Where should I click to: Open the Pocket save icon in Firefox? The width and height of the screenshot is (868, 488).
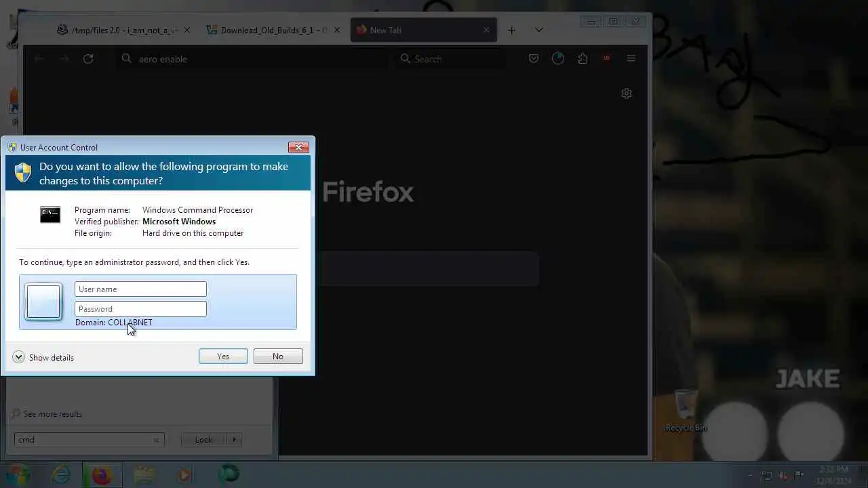coord(534,59)
